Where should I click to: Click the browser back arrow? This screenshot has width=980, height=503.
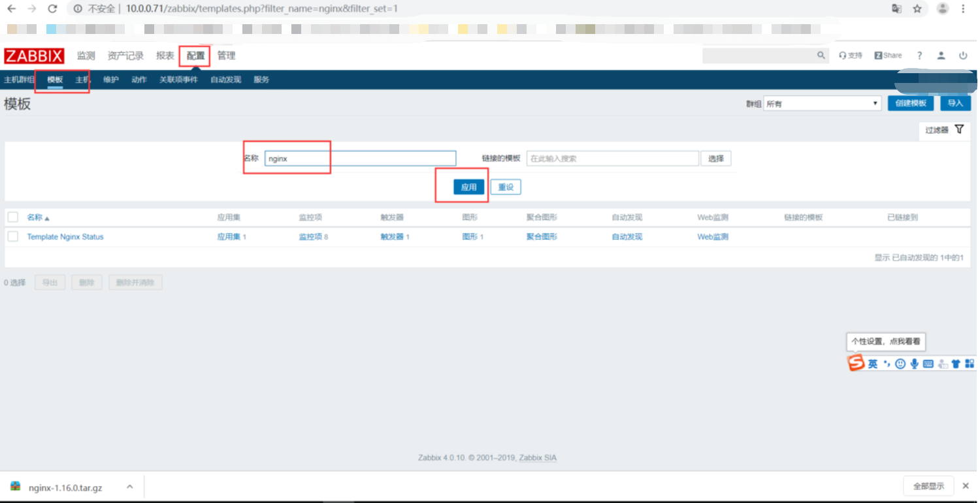11,9
